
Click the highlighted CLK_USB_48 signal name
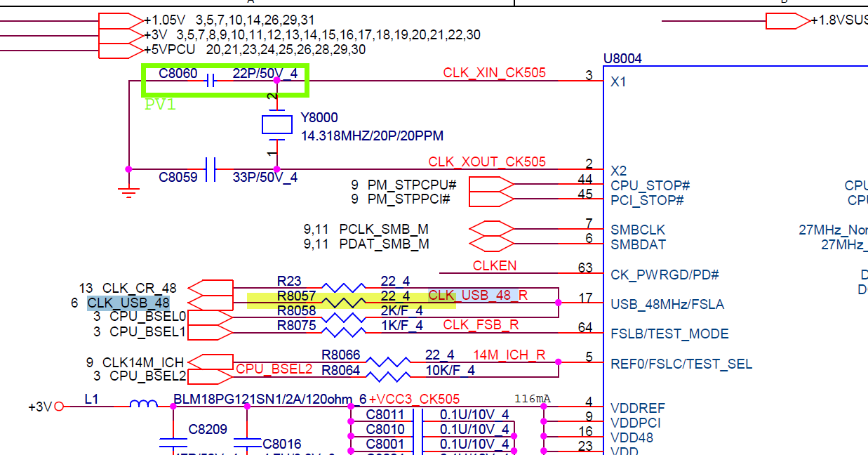tap(128, 303)
